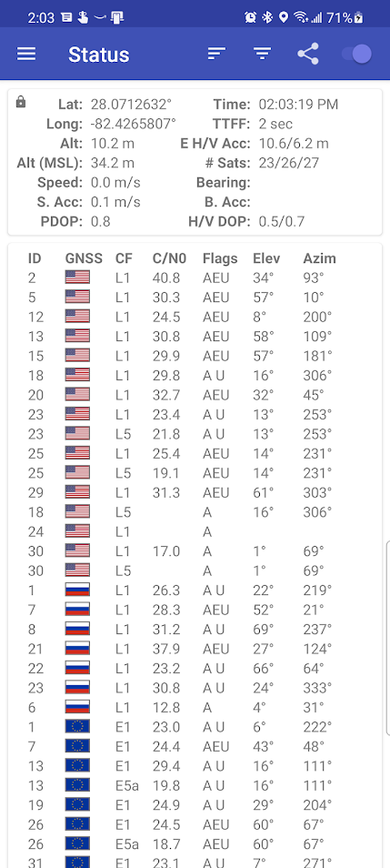This screenshot has height=868, width=390.
Task: Open the filter satellites icon
Action: tap(262, 54)
